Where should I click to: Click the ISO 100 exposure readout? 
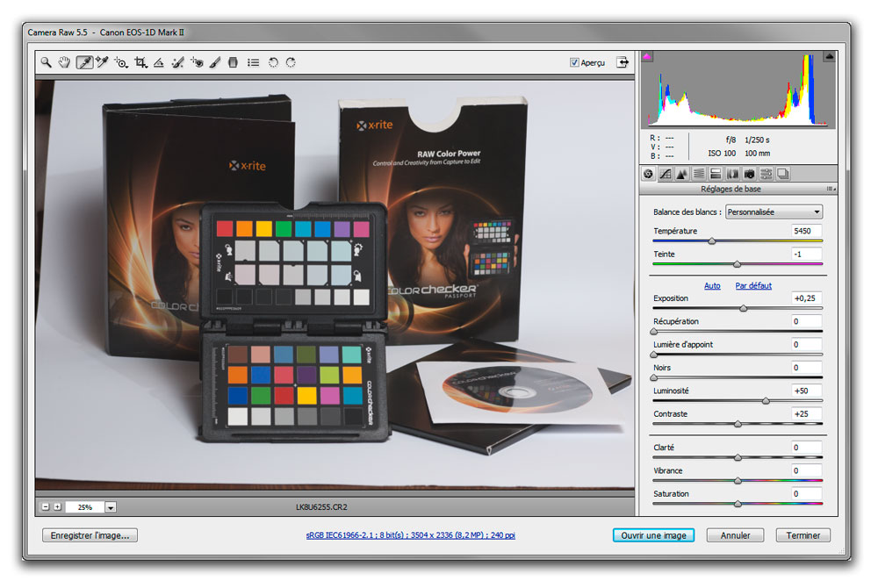722,154
